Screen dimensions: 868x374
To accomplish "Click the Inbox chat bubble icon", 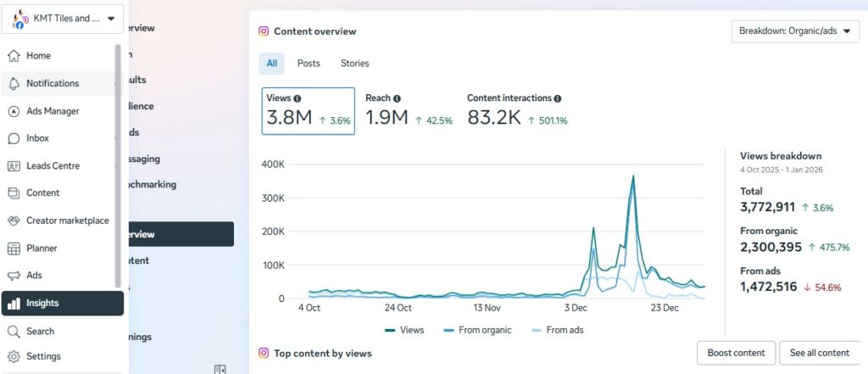I will 14,138.
